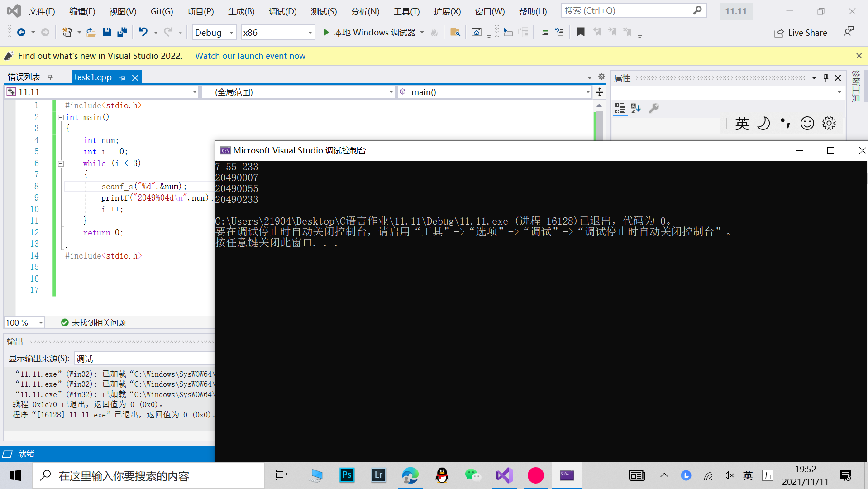This screenshot has width=868, height=489.
Task: Open Photoshop from the taskbar
Action: pyautogui.click(x=347, y=475)
